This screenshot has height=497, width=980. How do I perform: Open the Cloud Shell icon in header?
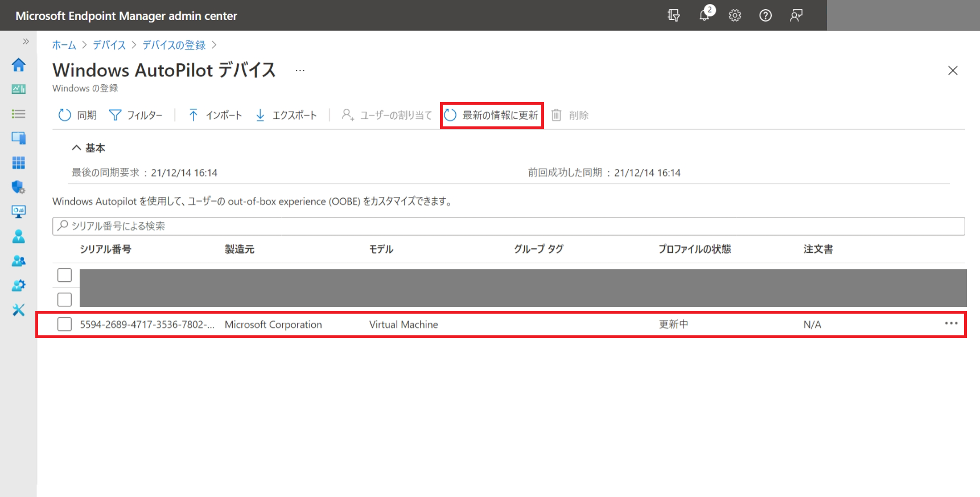point(674,15)
